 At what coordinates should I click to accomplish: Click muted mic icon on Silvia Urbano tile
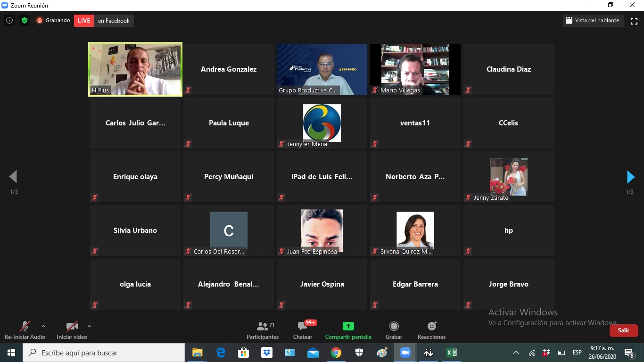(x=95, y=251)
